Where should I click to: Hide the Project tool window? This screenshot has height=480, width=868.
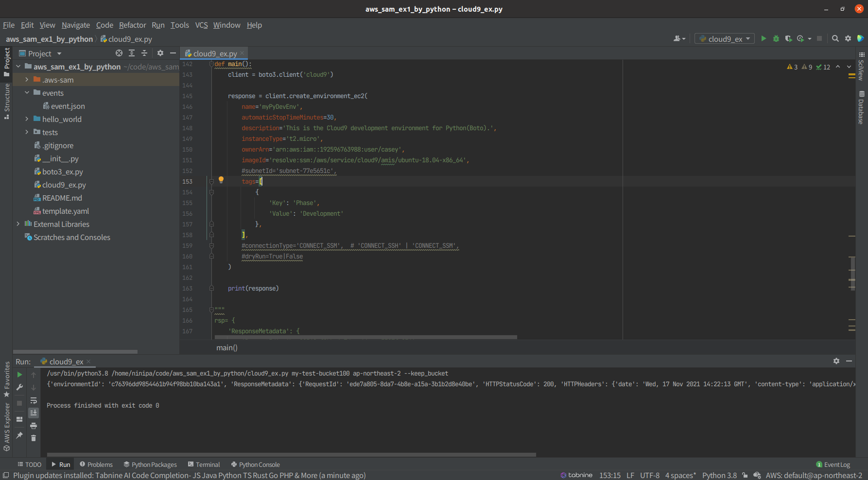pos(173,53)
